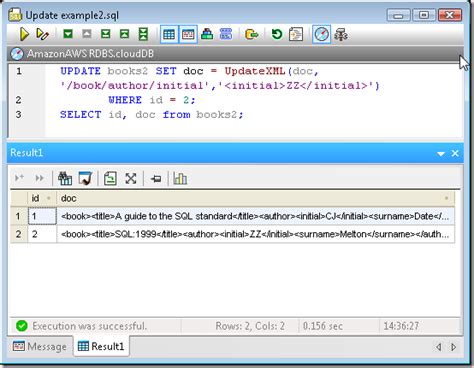474x368 pixels.
Task: Click UpdateXML function name in editor
Action: (x=255, y=71)
